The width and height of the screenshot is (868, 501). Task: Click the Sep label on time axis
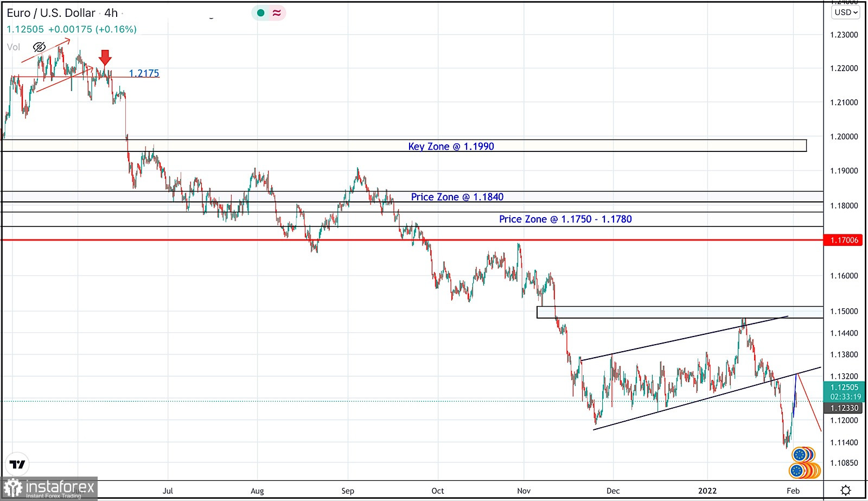[348, 491]
